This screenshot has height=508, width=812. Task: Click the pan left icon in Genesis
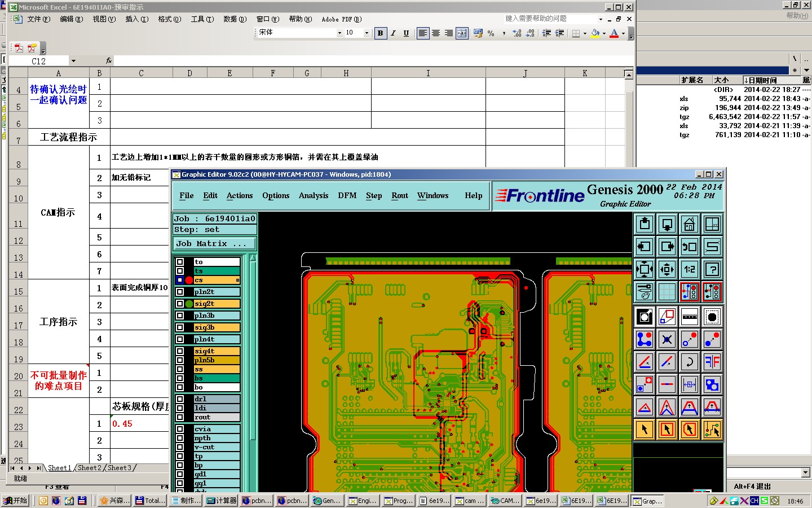[645, 247]
